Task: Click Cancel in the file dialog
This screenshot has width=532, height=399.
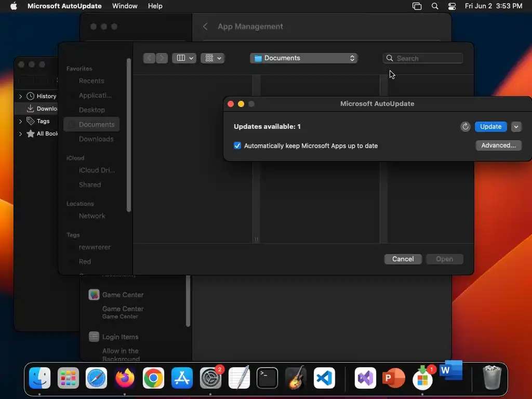Action: (x=403, y=259)
